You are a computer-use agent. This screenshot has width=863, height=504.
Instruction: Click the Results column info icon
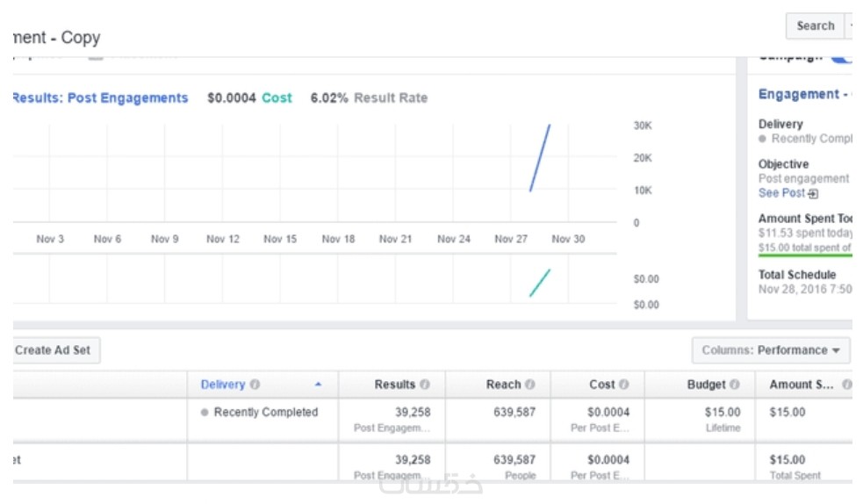point(425,385)
